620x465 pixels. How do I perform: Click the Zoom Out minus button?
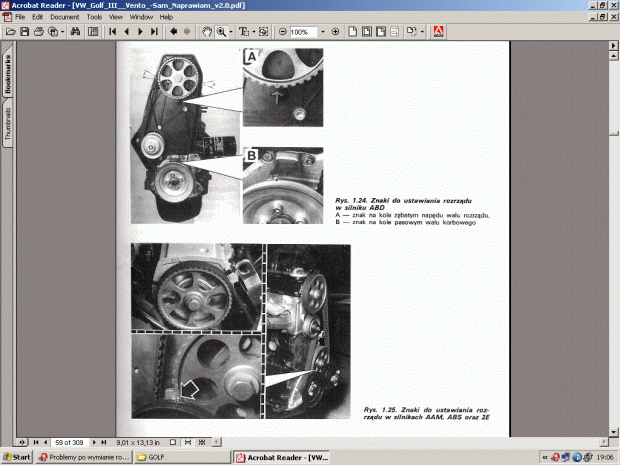point(283,32)
